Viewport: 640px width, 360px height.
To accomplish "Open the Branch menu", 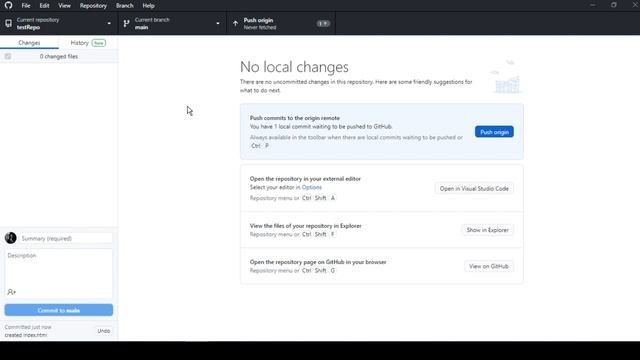I will (x=124, y=6).
